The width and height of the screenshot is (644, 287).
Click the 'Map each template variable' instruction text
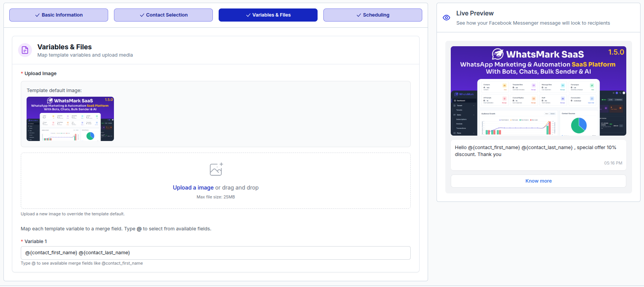coord(116,229)
